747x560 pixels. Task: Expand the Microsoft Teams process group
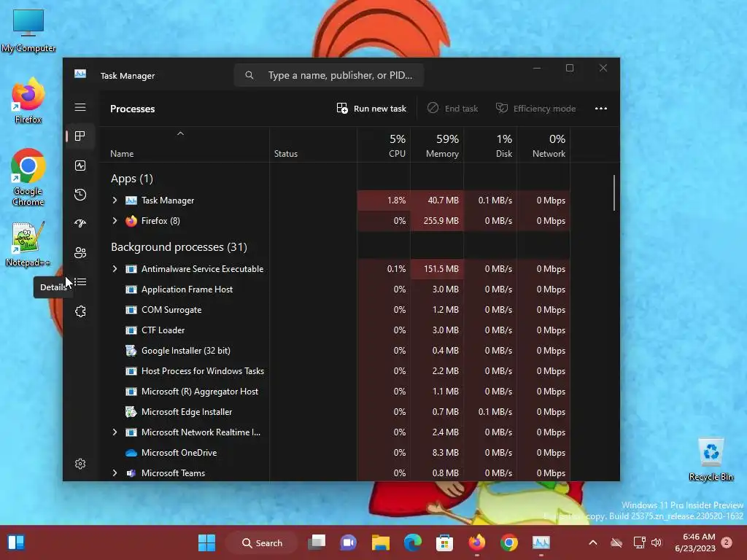coord(115,472)
